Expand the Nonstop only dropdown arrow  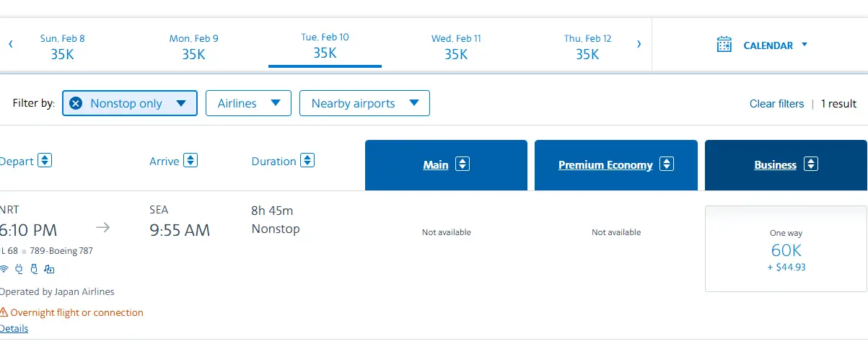coord(182,103)
